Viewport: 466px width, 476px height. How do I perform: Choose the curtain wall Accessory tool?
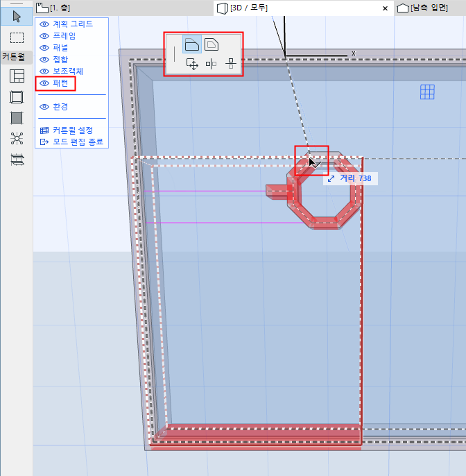17,160
